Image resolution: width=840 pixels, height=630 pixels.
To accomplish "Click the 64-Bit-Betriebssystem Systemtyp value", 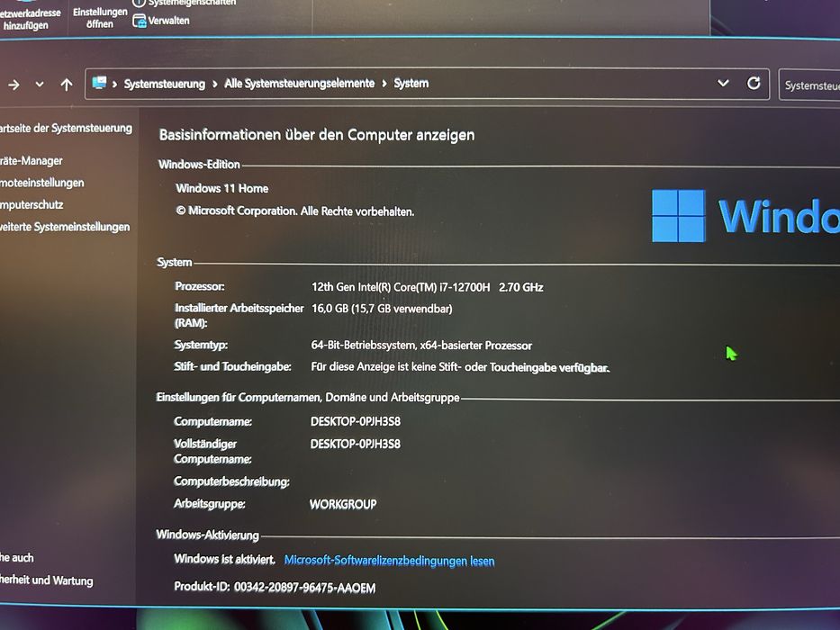I will 421,346.
